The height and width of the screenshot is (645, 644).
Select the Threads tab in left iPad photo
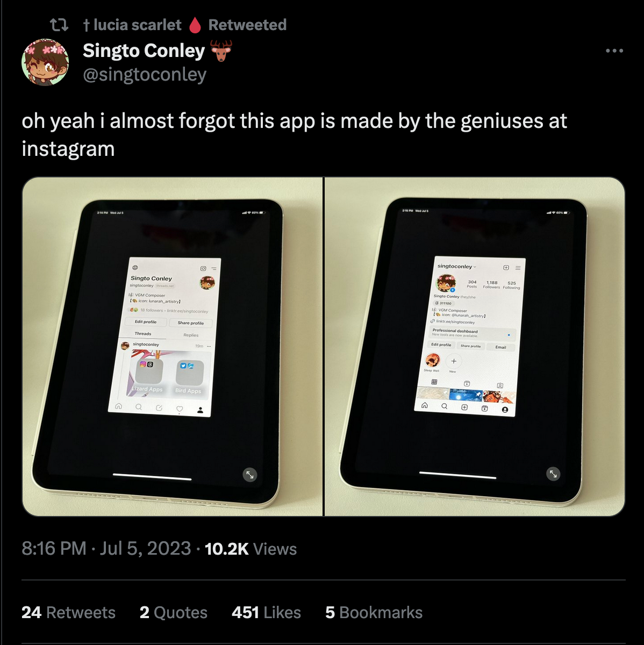(x=143, y=334)
